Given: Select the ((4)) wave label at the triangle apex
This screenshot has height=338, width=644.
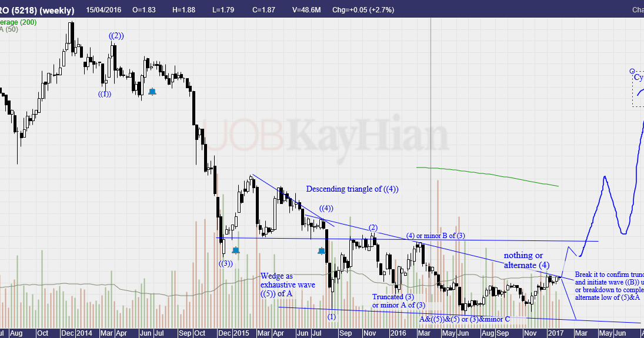Looking at the screenshot, I should pyautogui.click(x=326, y=208).
